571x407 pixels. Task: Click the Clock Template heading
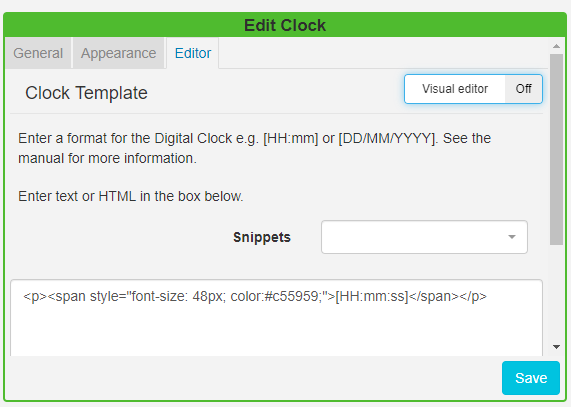coord(86,93)
